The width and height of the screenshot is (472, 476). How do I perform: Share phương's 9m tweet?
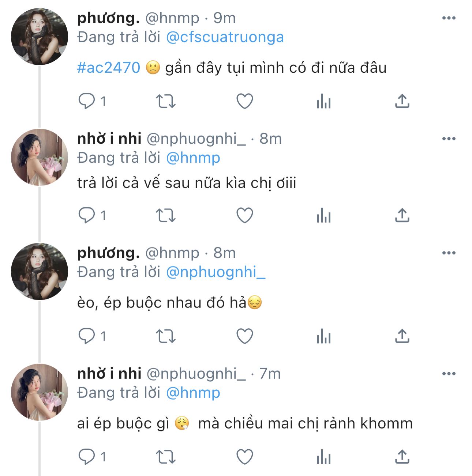(x=402, y=101)
